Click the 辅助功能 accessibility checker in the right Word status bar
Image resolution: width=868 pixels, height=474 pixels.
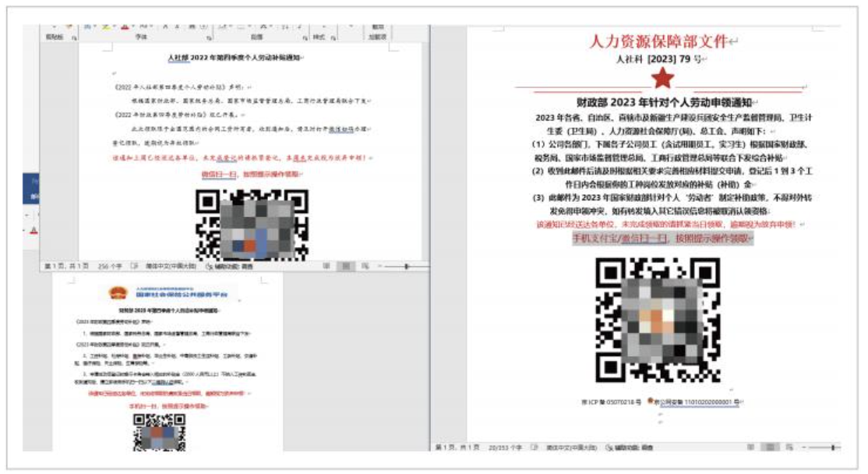(x=630, y=447)
